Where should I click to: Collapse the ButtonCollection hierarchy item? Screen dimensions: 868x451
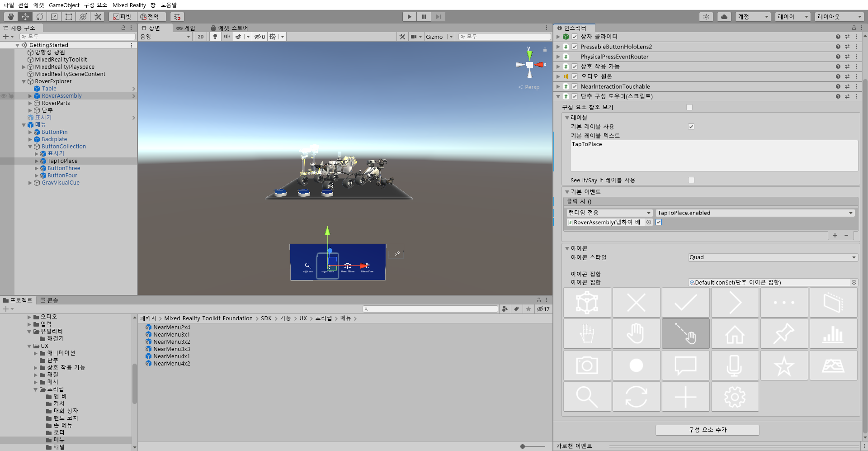pos(30,147)
